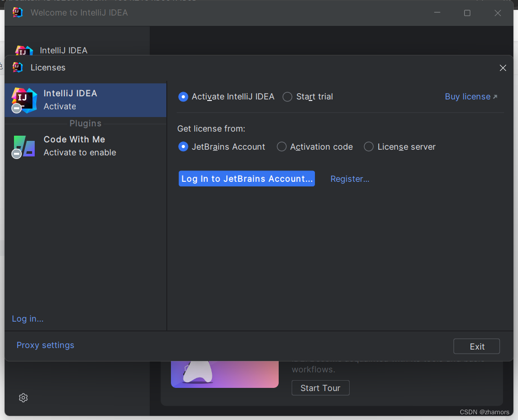
Task: Click the tour illustration thumbnail in Welcome window
Action: pyautogui.click(x=225, y=374)
